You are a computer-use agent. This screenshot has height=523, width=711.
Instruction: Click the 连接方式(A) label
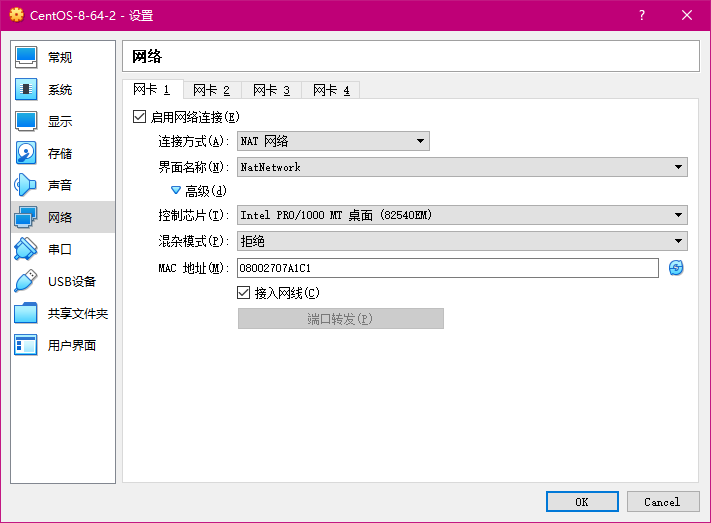[x=194, y=141]
